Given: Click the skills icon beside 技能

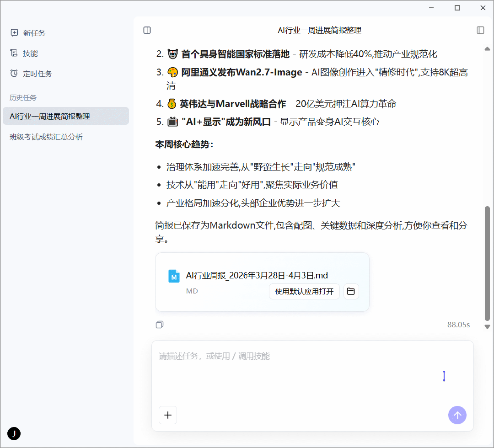Looking at the screenshot, I should click(14, 53).
